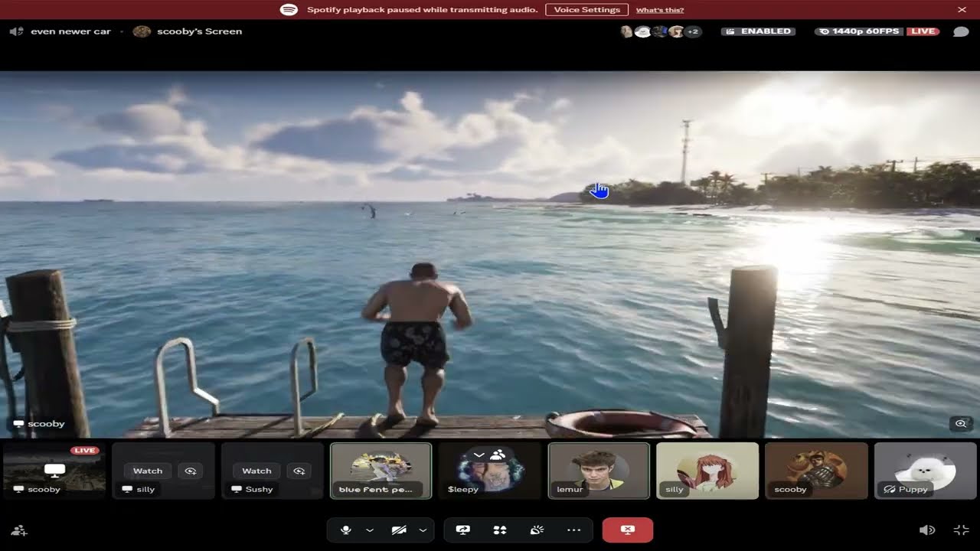This screenshot has width=980, height=551.
Task: Expand the chevron on $leepy's tile
Action: 479,455
